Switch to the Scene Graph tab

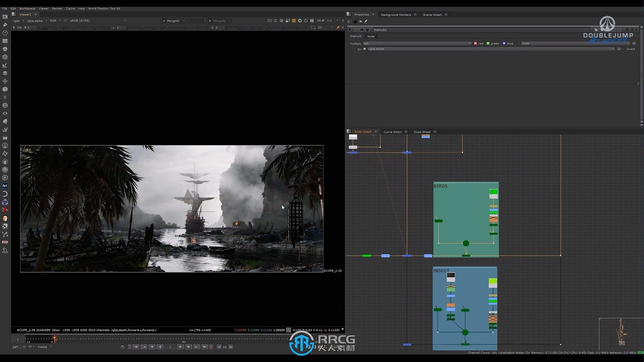tap(432, 15)
